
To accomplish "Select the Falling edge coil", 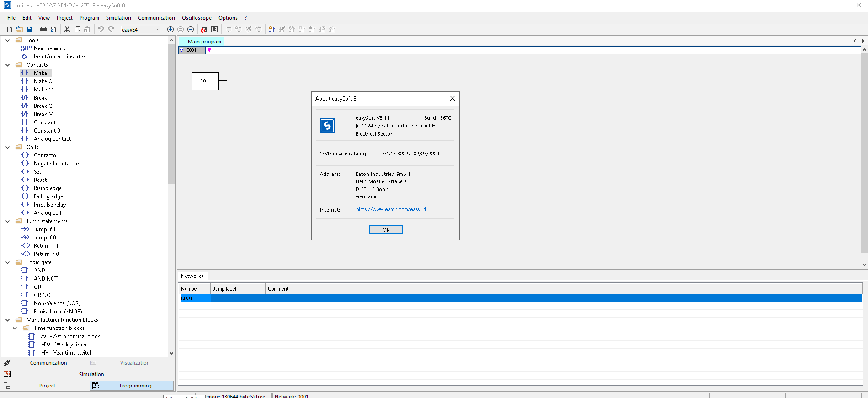I will [48, 196].
